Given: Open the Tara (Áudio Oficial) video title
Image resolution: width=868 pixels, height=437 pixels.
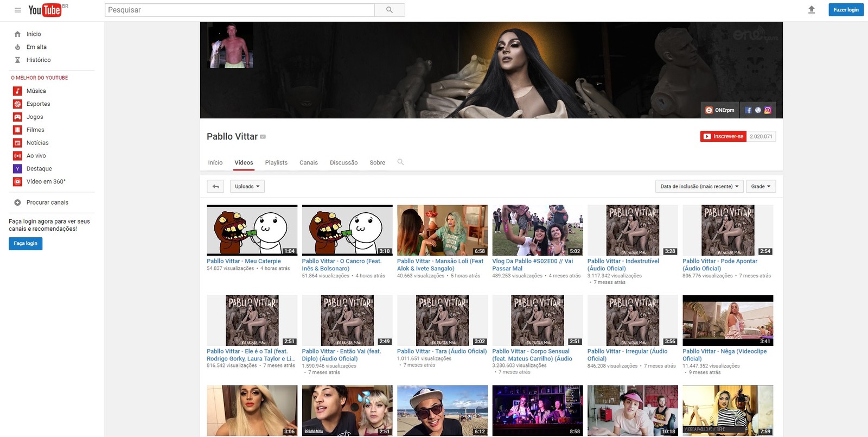Looking at the screenshot, I should (x=442, y=351).
